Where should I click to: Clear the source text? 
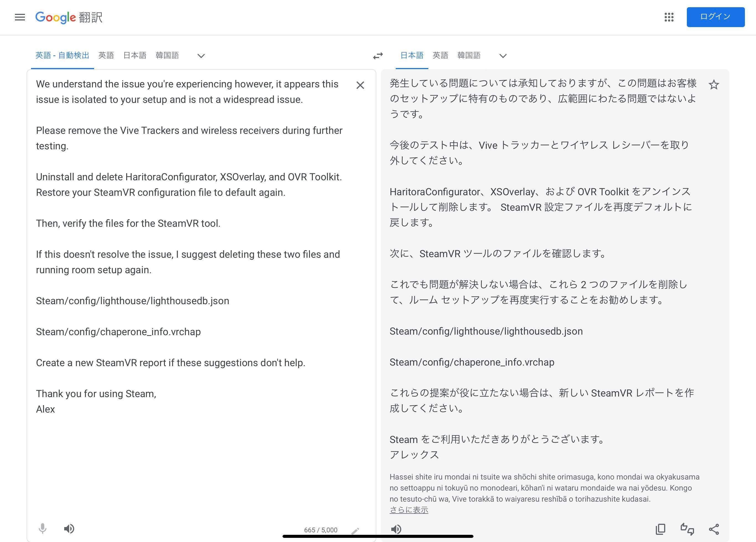pyautogui.click(x=360, y=85)
